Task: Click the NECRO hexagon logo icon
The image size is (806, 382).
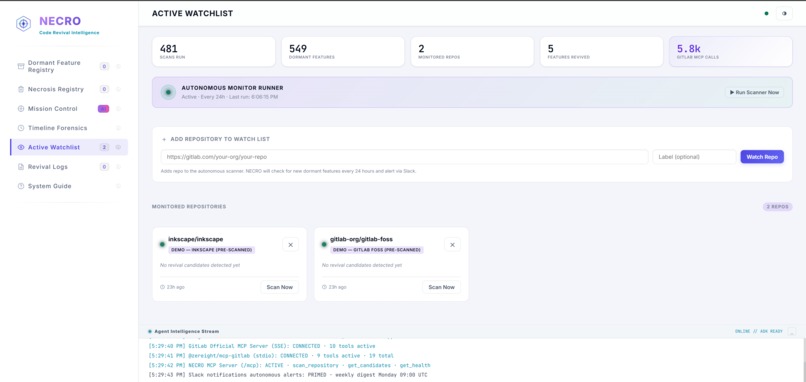Action: tap(23, 24)
